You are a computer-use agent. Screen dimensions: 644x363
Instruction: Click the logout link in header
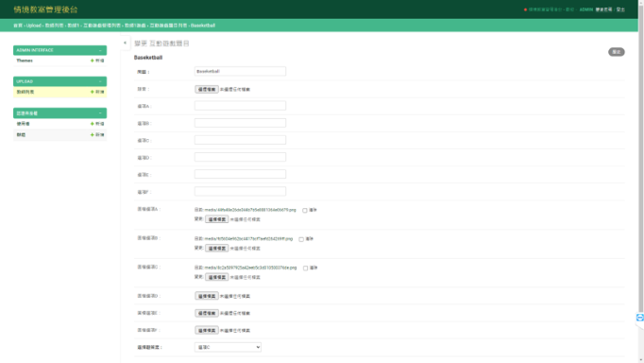(x=620, y=9)
